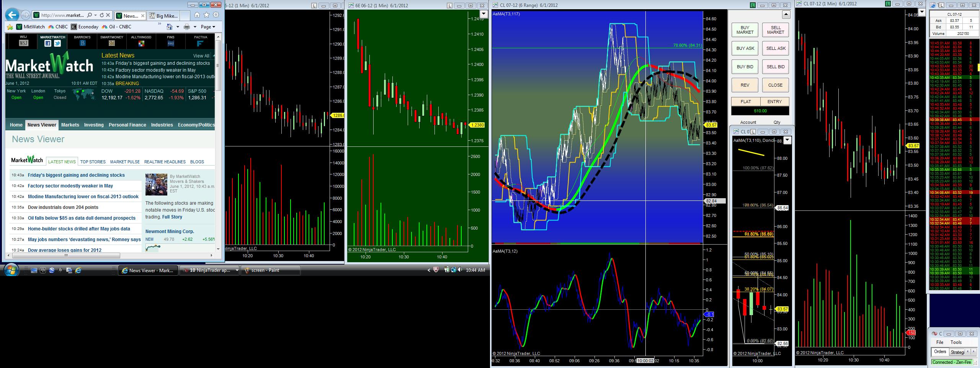Open MarketWatch Twitter icon
Screen dimensions: 980x368
(x=57, y=43)
